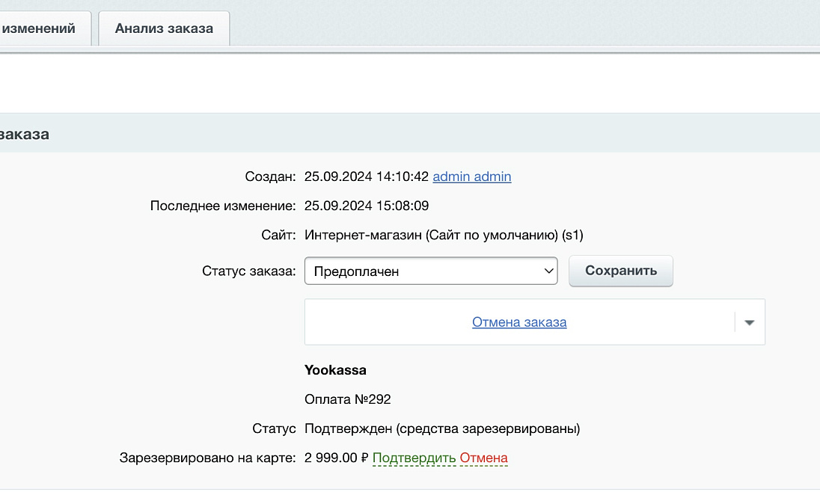Screen dimensions: 820x504
Task: Select the creation timestamp 25.09.2024 14:10:42
Action: [x=366, y=177]
